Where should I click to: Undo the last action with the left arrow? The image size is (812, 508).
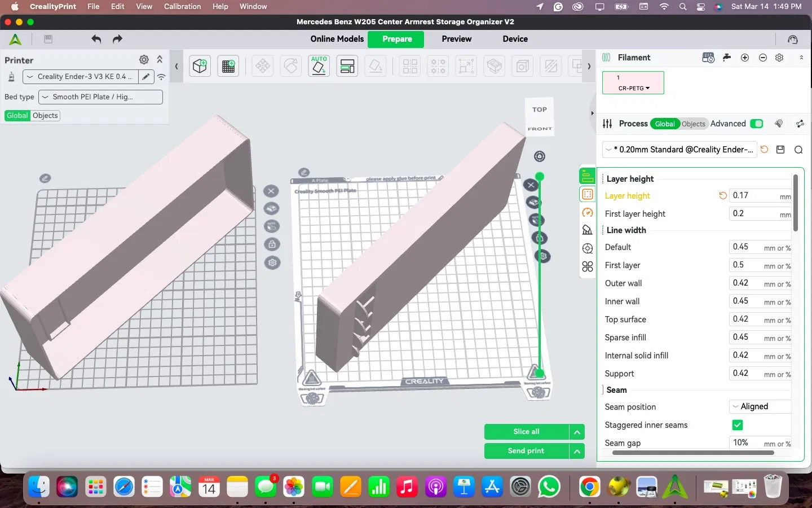[x=96, y=39]
